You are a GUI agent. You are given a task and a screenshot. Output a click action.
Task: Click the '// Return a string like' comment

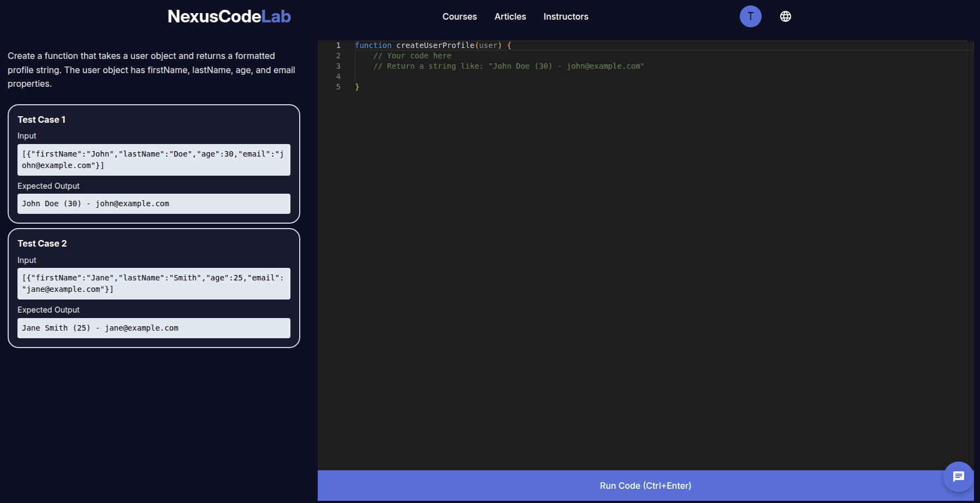pyautogui.click(x=509, y=66)
